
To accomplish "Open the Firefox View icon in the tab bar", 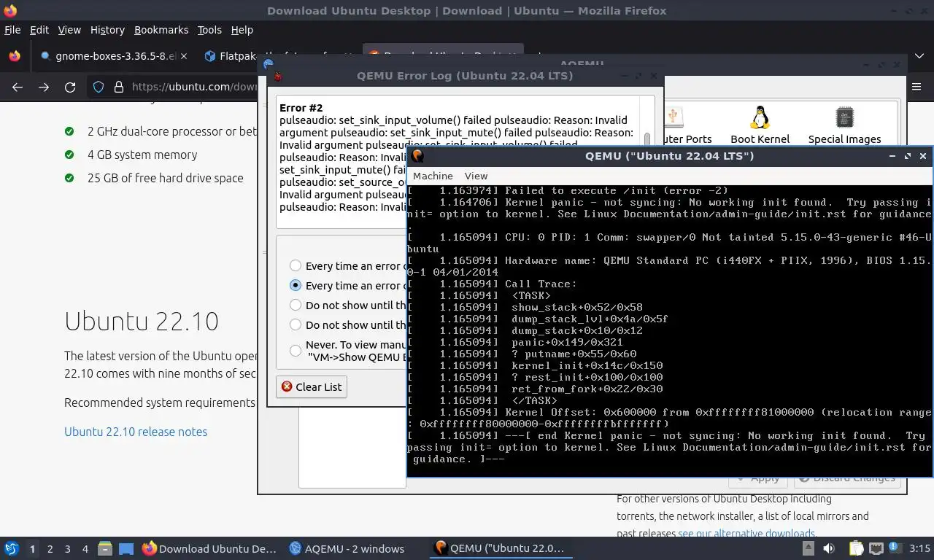I will tap(14, 56).
